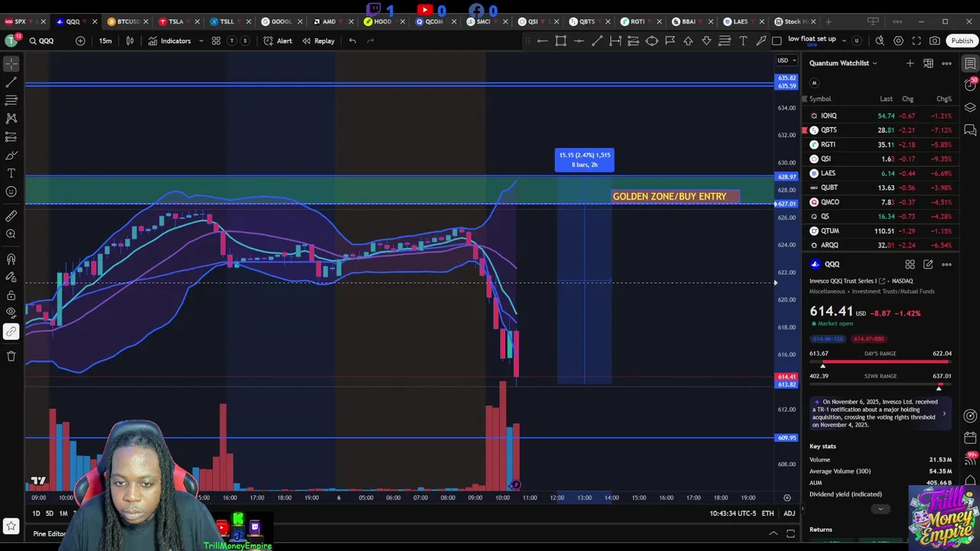Remove drawings with trash icon

11,356
